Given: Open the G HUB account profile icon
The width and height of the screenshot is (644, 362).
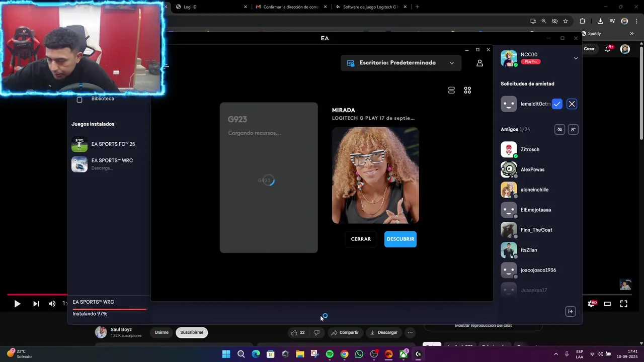Looking at the screenshot, I should coord(479,63).
